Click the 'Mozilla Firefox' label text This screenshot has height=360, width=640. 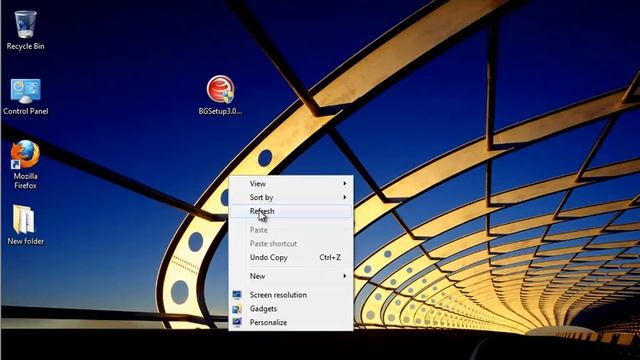pos(25,181)
